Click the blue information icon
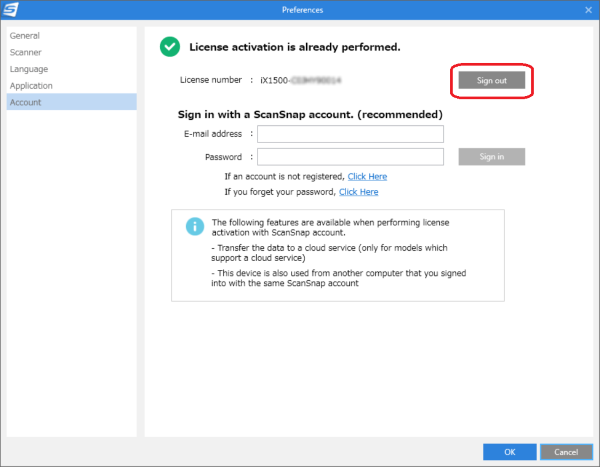 click(x=195, y=227)
